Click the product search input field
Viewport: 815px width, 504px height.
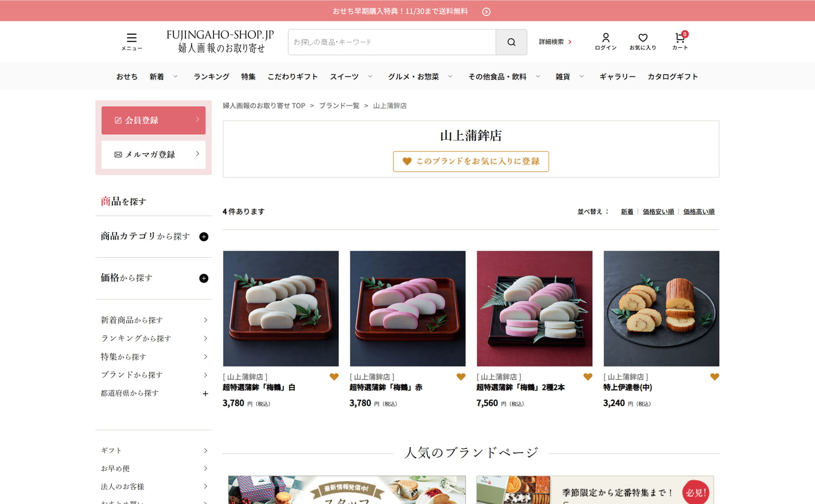tap(392, 42)
